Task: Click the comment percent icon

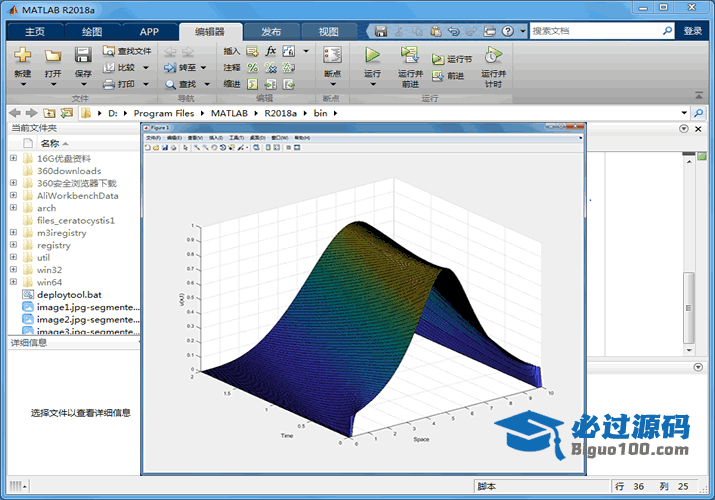Action: pyautogui.click(x=252, y=67)
